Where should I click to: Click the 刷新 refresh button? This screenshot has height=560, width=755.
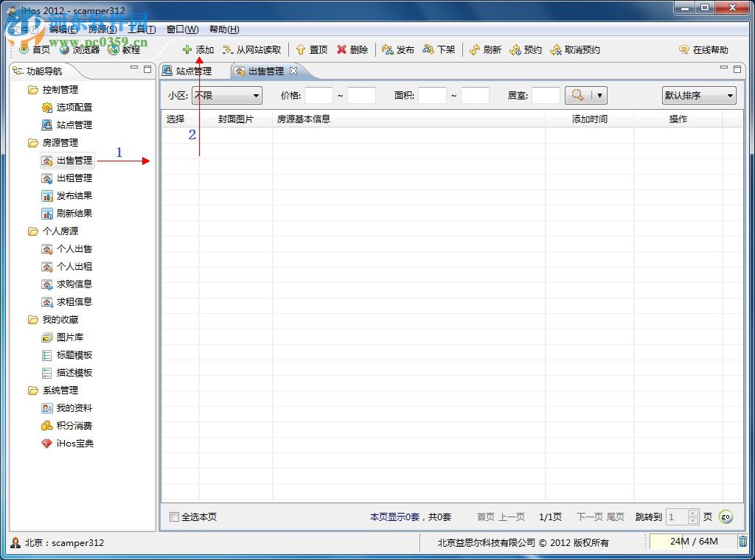pyautogui.click(x=484, y=49)
